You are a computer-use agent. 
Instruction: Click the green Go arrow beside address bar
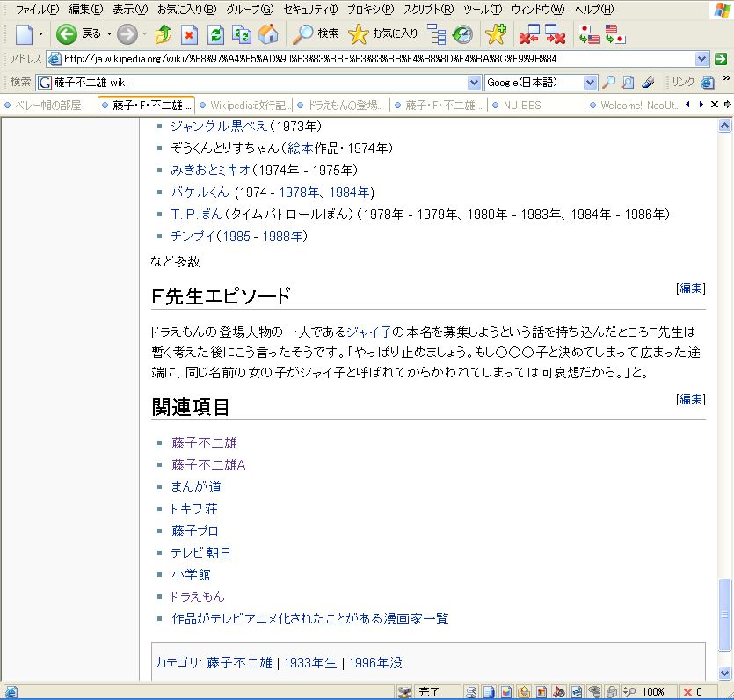point(721,59)
